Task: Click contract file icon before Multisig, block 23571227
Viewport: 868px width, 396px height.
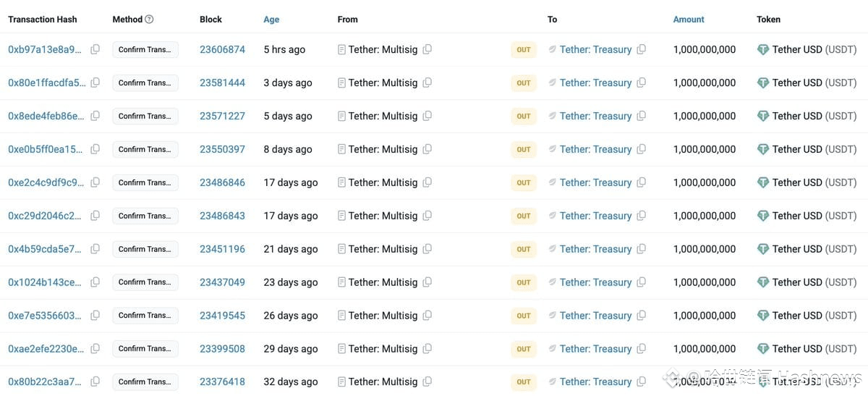Action: pyautogui.click(x=341, y=116)
